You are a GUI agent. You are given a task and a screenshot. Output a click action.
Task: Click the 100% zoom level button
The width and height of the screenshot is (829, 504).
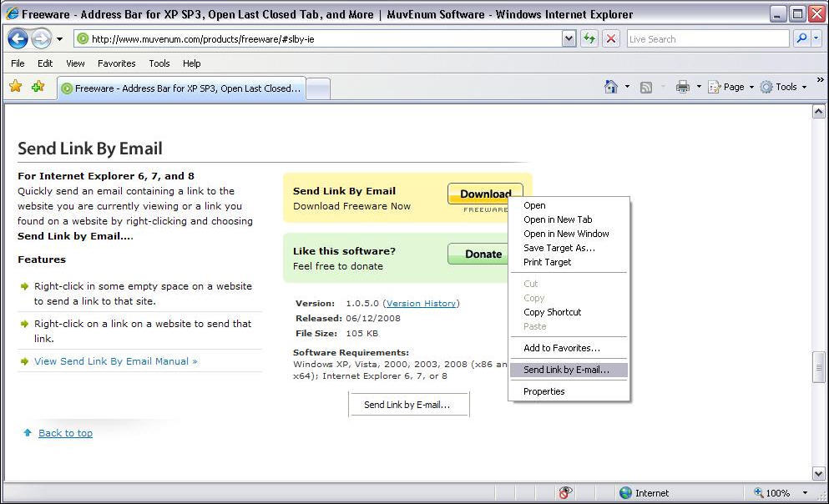tap(772, 493)
